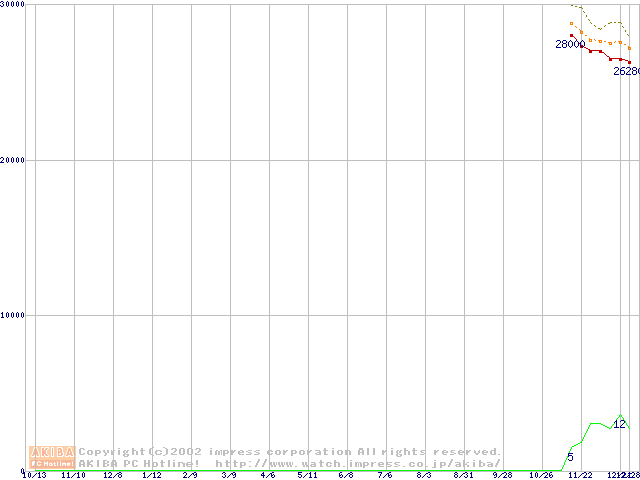This screenshot has height=480, width=640.
Task: Click the 5/11 date on x-axis
Action: tap(307, 476)
